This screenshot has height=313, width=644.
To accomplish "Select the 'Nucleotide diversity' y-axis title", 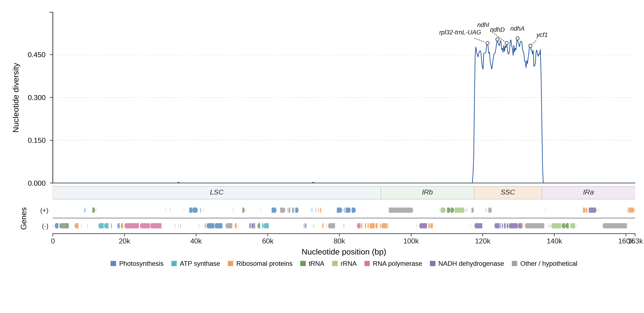I will pos(16,98).
